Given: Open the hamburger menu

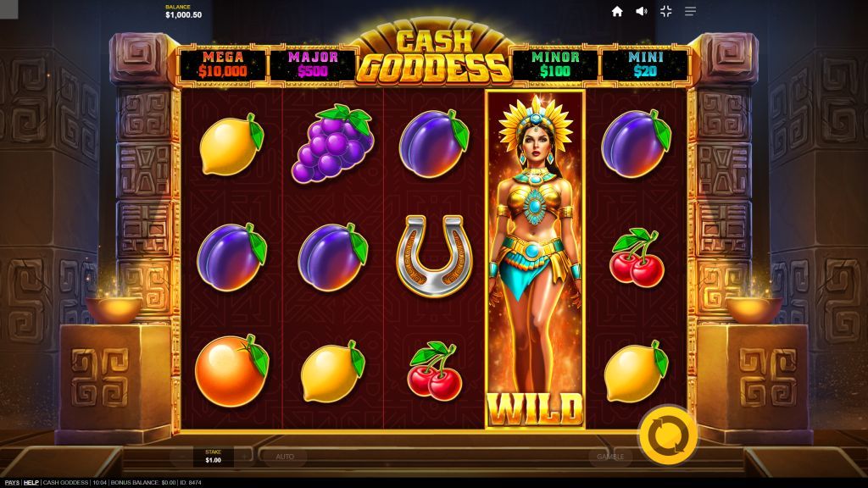Looking at the screenshot, I should (x=690, y=12).
